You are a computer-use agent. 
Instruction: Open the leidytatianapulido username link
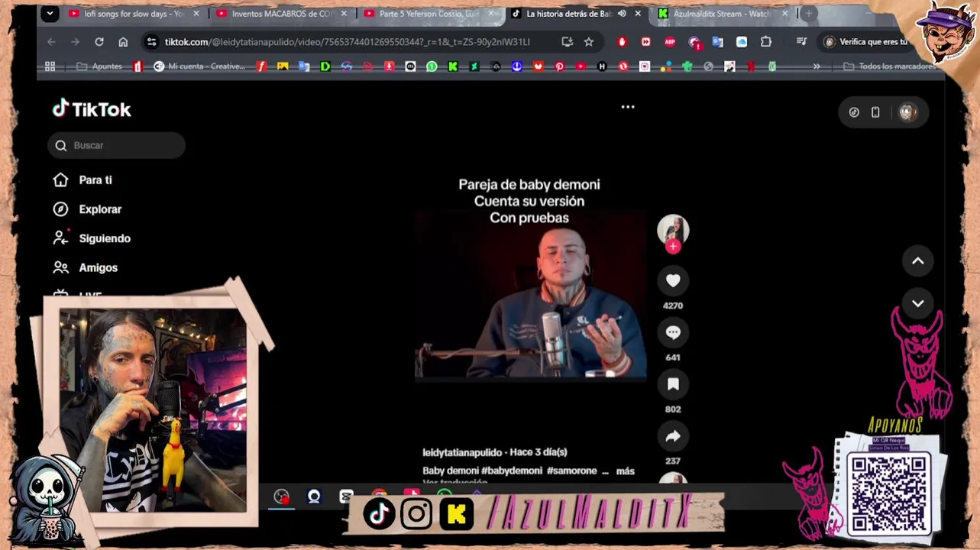point(462,452)
